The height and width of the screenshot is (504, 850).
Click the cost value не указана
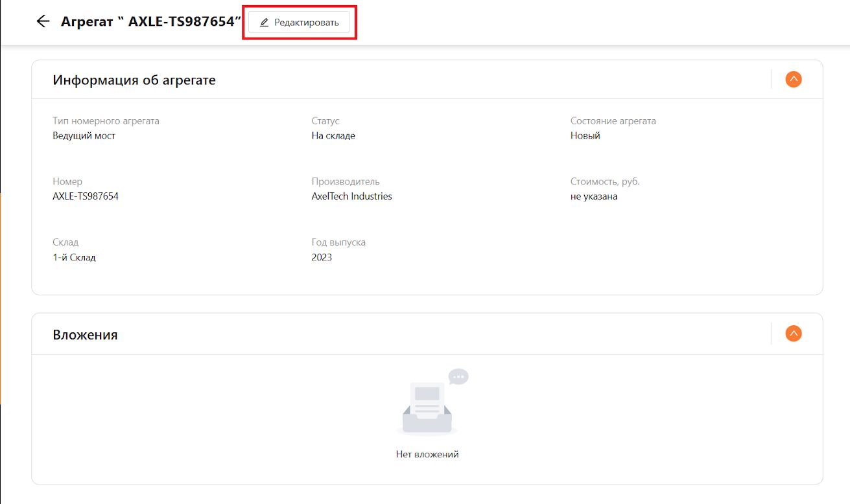[x=594, y=196]
